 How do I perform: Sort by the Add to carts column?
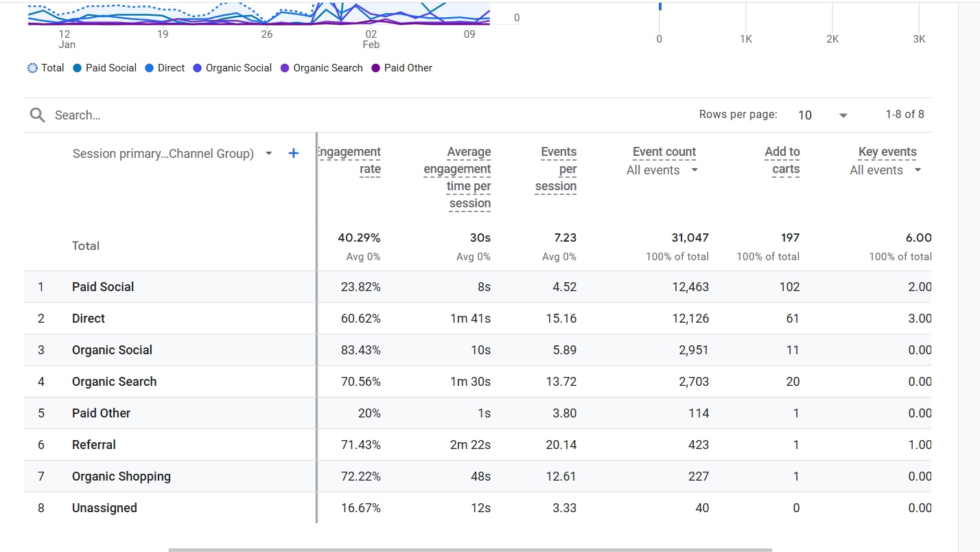(x=782, y=160)
